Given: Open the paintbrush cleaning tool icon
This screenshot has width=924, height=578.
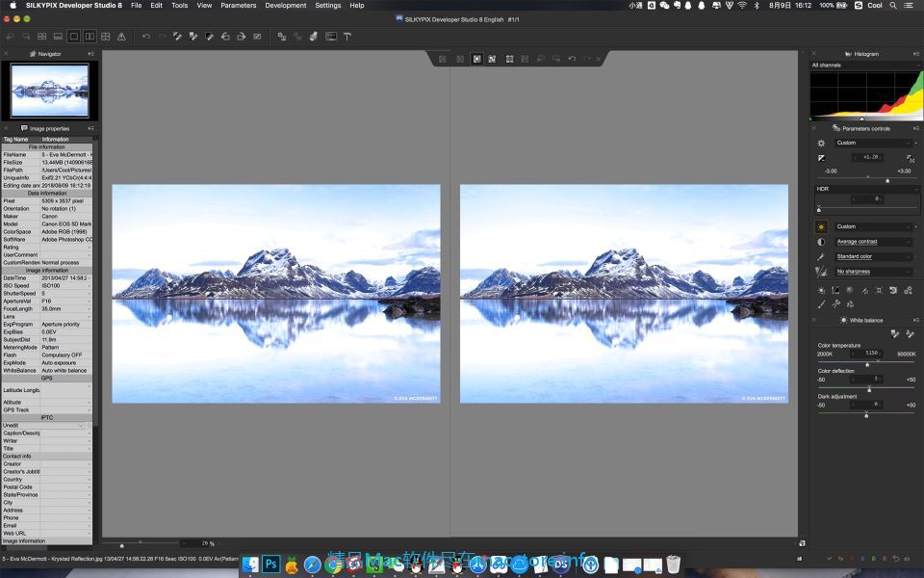Looking at the screenshot, I should tap(314, 37).
